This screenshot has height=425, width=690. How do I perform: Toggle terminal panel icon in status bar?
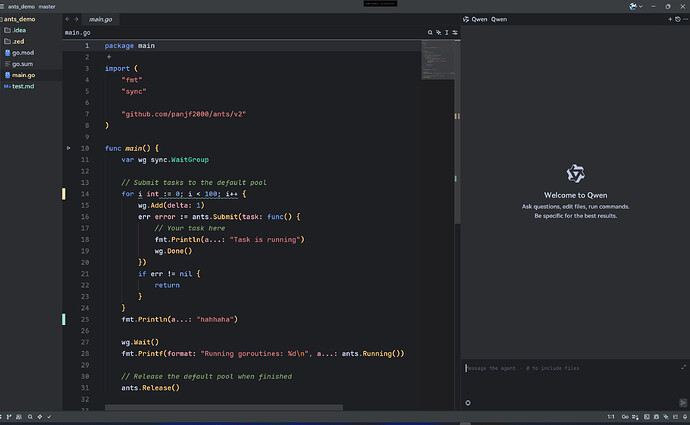click(646, 417)
